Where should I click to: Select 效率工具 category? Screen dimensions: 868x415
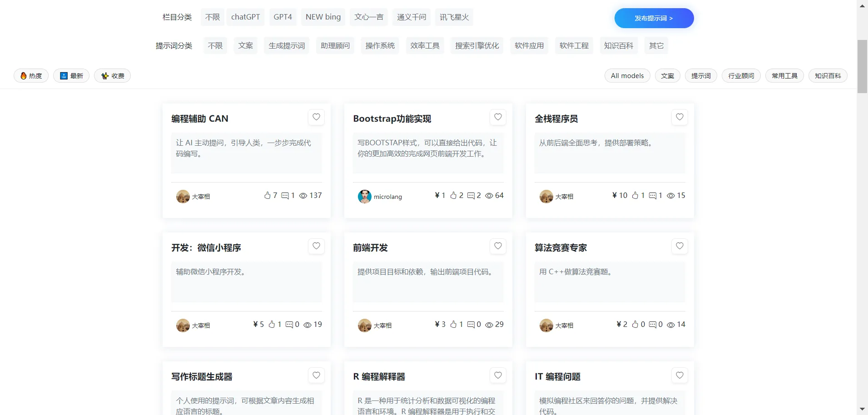[425, 46]
